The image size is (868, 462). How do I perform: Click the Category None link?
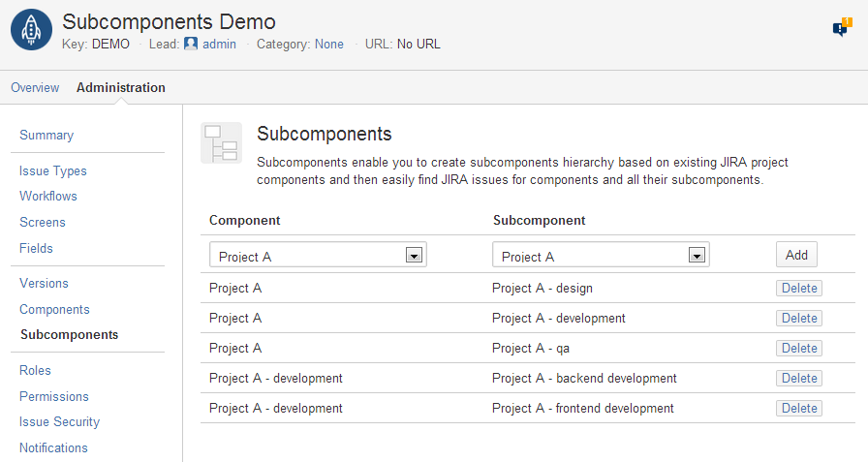pyautogui.click(x=329, y=44)
